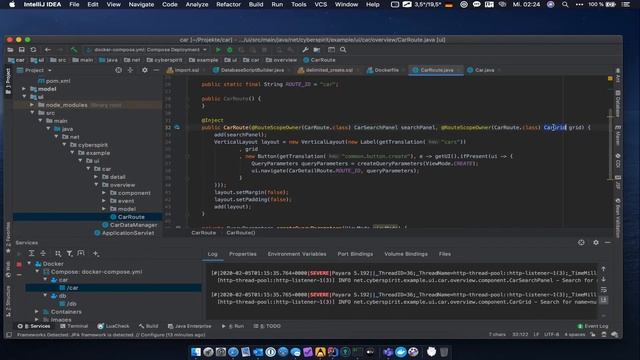Collapse the overview package
The image size is (640, 360).
96,184
